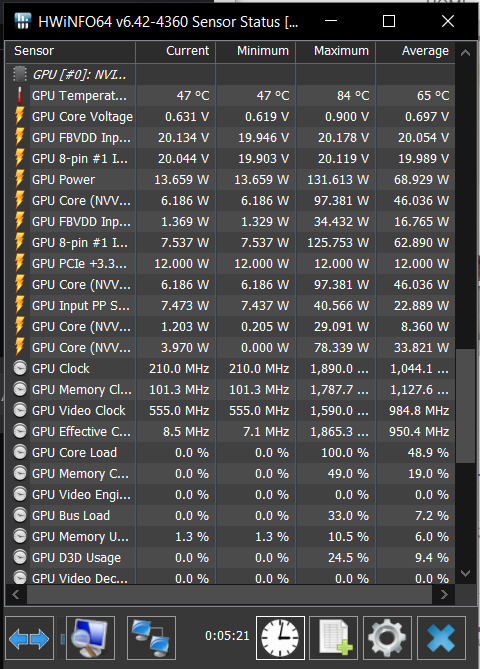
Task: Click the horizontal scrollbar left arrow
Action: [x=16, y=594]
